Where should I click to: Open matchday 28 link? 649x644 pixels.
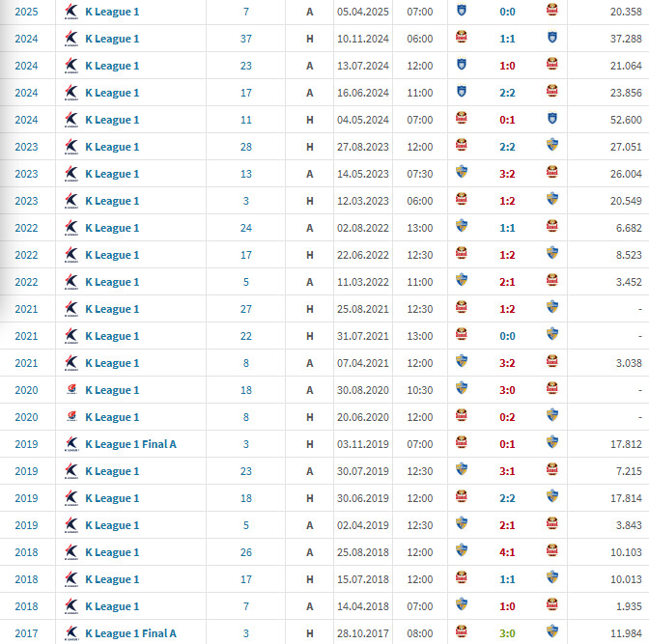(x=246, y=147)
